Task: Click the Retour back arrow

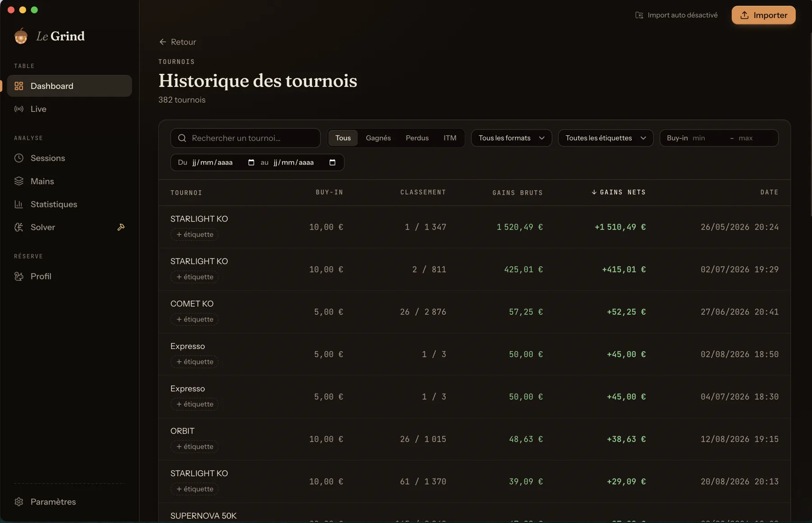Action: [x=163, y=42]
